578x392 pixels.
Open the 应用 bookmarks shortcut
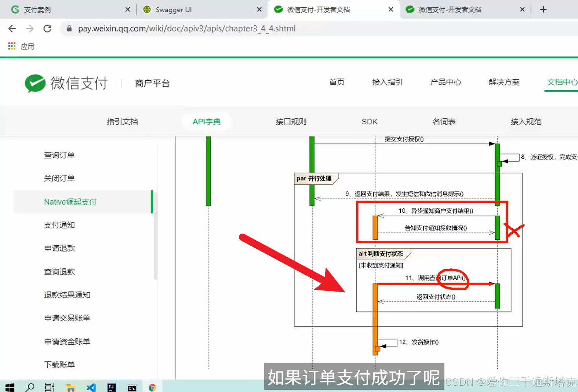pyautogui.click(x=27, y=47)
